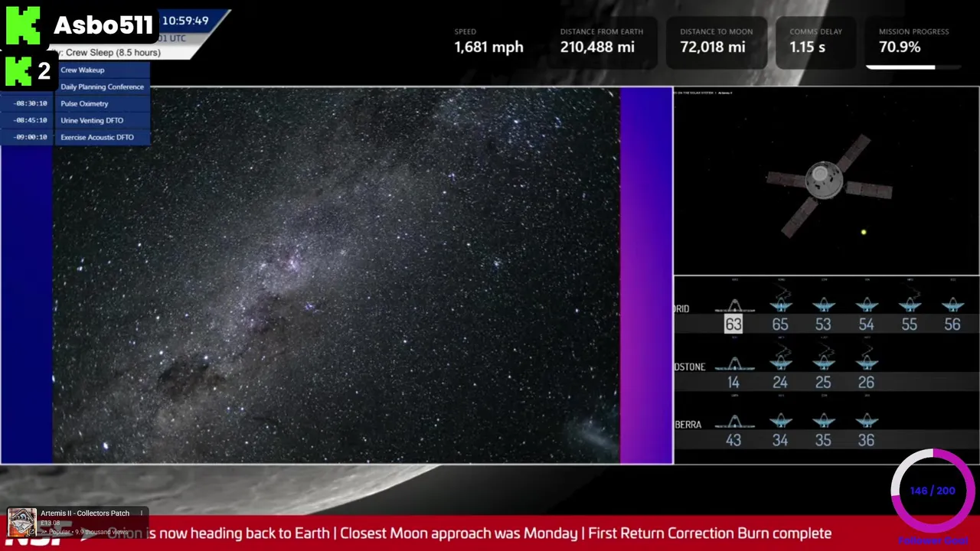Click the external link icon on the patch thumbnail
The height and width of the screenshot is (551, 980).
[31, 531]
